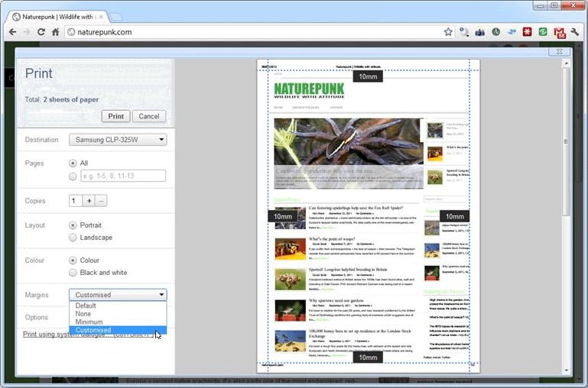Click the preview vertical scrollbar thumb
The width and height of the screenshot is (588, 388).
(567, 141)
